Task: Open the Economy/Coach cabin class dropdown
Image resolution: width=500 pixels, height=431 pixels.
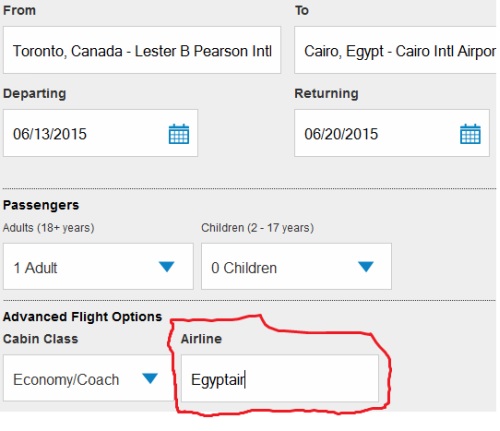Action: [x=88, y=378]
